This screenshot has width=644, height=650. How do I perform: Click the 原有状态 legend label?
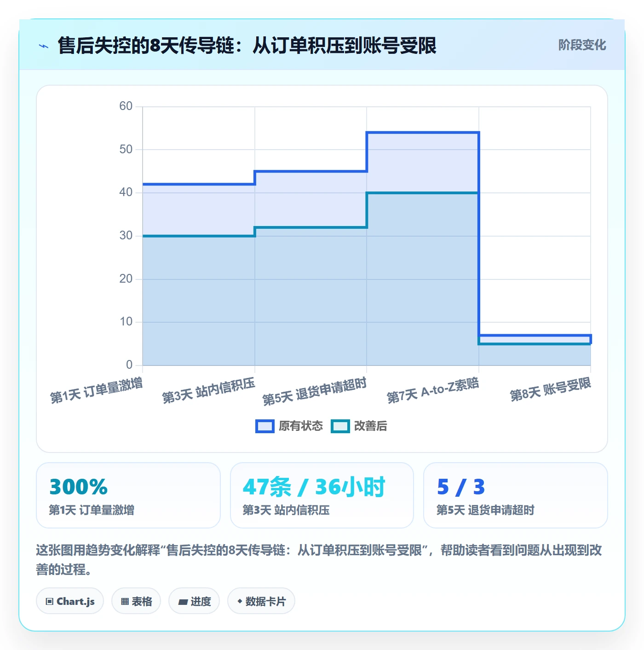click(x=301, y=426)
